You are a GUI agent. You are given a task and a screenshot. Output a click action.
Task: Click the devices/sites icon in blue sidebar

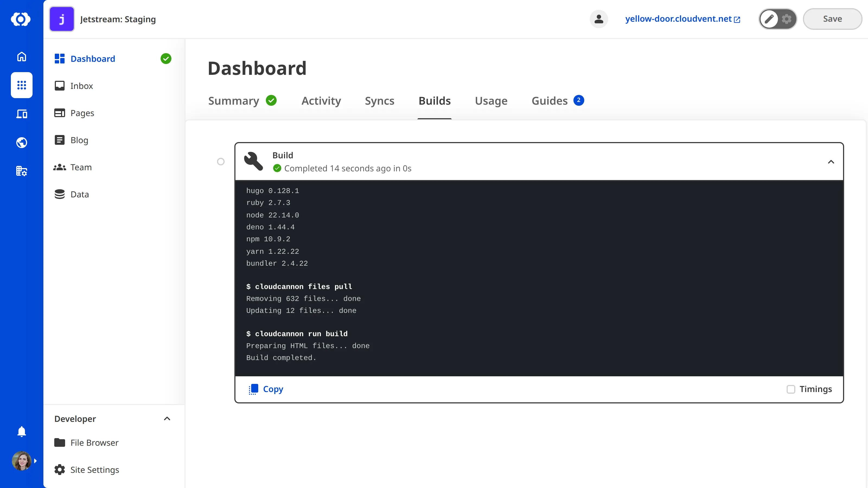tap(21, 114)
